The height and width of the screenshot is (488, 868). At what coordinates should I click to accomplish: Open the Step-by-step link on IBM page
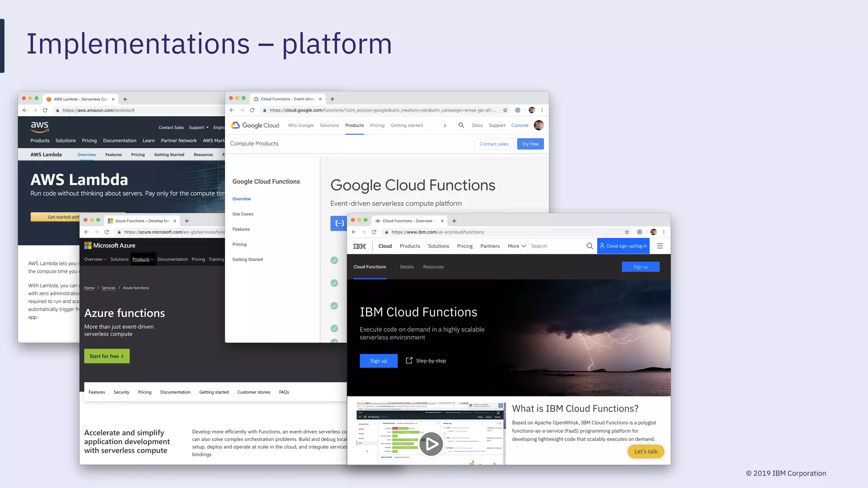426,361
